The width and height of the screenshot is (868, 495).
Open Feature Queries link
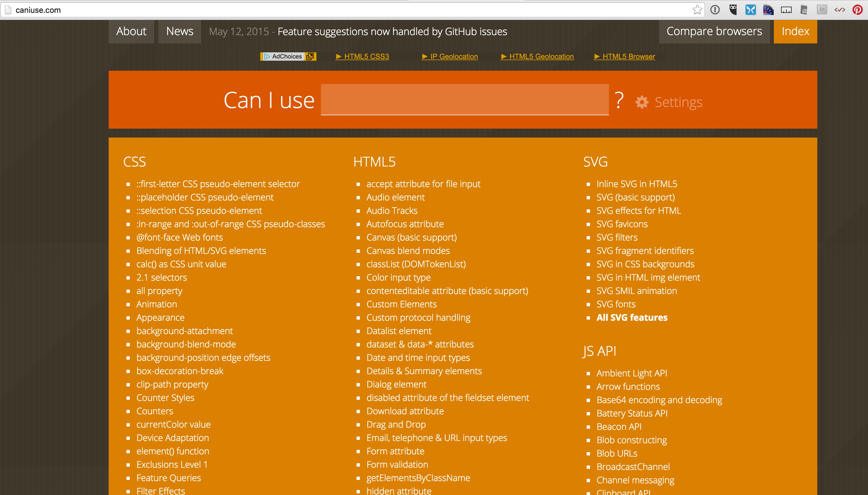coord(169,478)
